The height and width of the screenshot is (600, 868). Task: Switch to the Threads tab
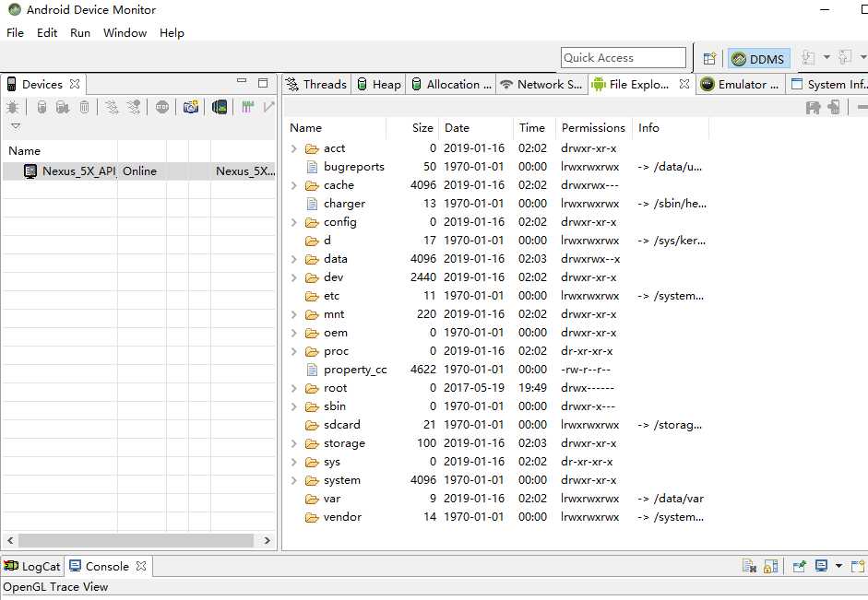pyautogui.click(x=316, y=84)
